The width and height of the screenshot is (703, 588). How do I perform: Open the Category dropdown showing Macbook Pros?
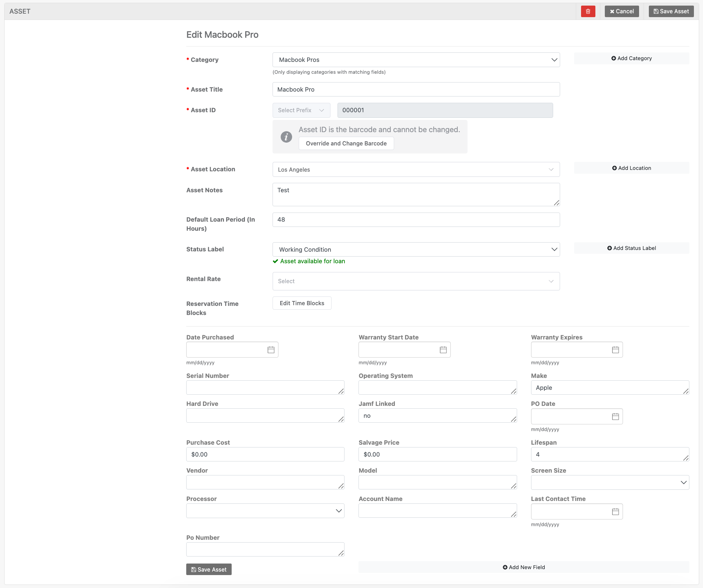tap(416, 60)
